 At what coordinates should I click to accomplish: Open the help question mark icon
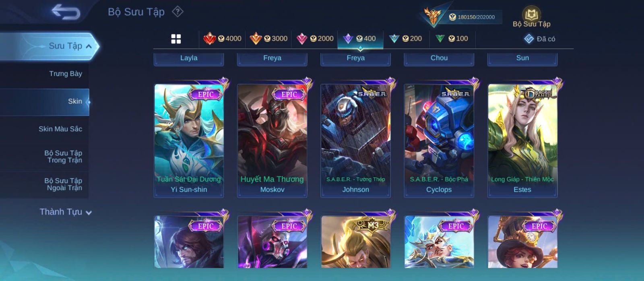[x=178, y=12]
